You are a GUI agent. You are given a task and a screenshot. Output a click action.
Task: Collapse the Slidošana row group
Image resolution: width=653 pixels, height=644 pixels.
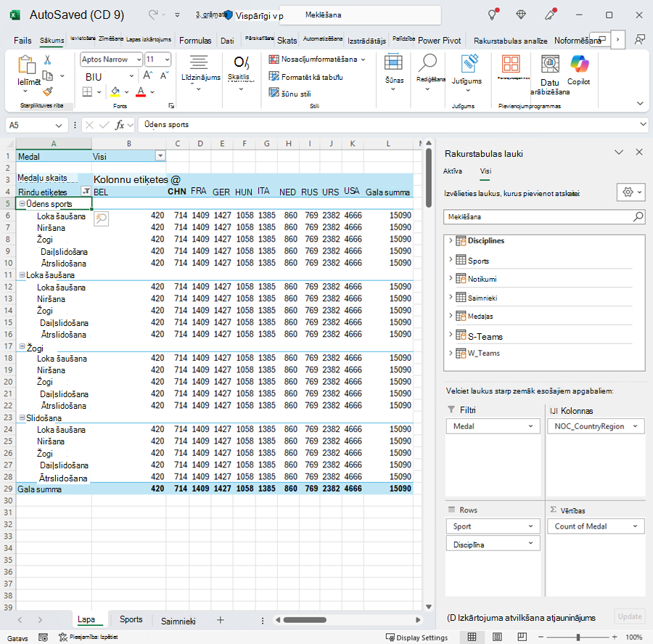pyautogui.click(x=22, y=417)
